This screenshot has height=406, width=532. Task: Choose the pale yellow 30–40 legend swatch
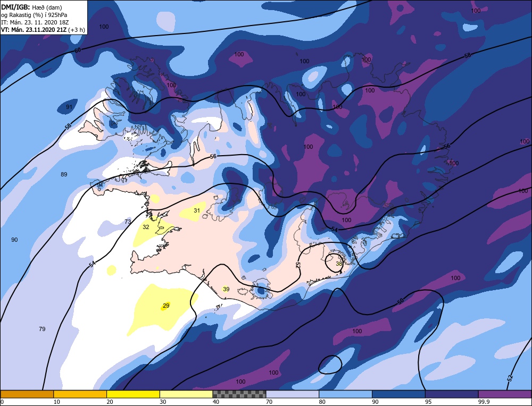tap(186, 394)
